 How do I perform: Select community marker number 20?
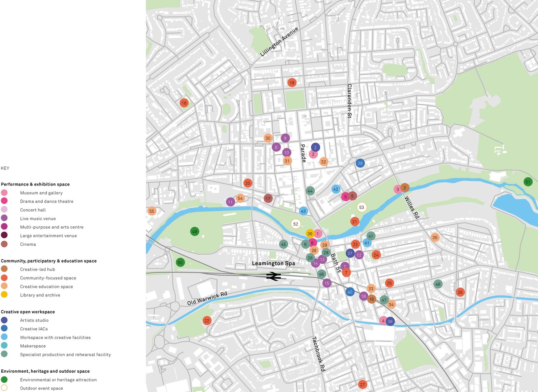click(248, 183)
